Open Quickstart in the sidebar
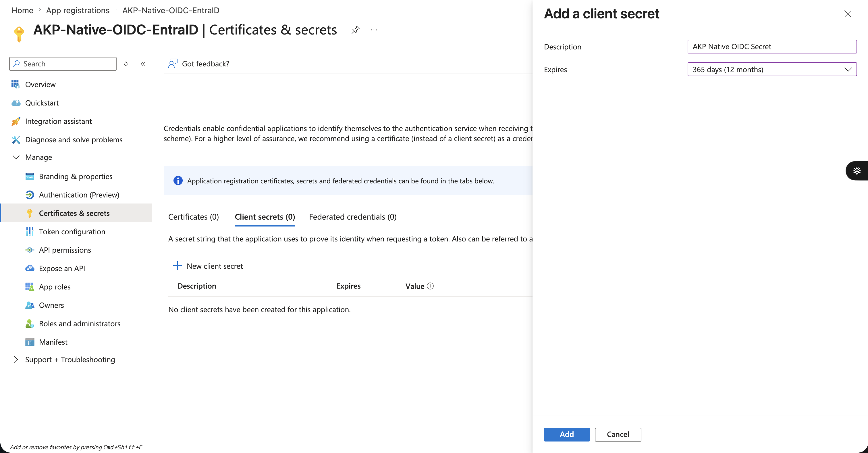Viewport: 868px width, 453px height. [42, 103]
